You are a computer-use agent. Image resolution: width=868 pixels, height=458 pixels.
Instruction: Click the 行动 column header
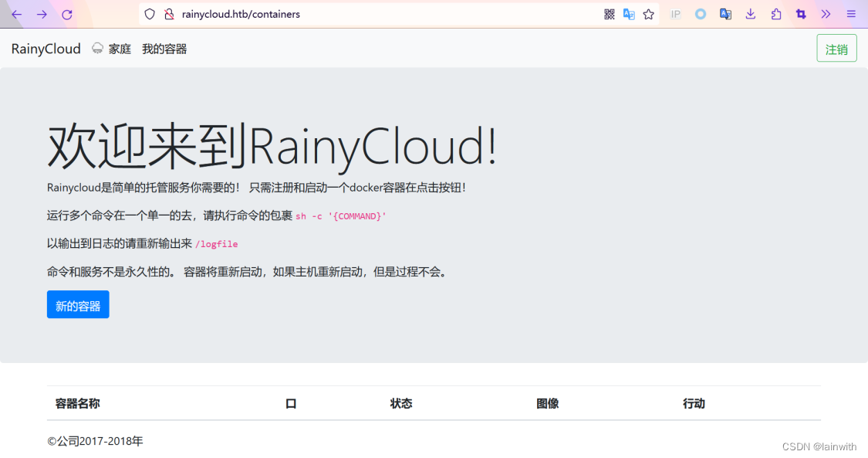(x=694, y=404)
